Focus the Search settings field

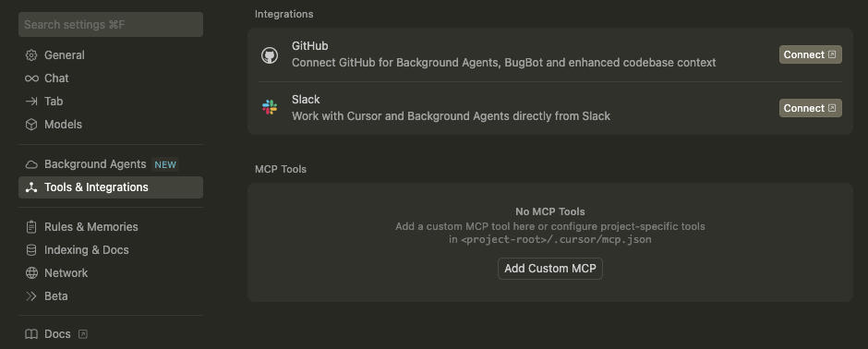coord(111,25)
